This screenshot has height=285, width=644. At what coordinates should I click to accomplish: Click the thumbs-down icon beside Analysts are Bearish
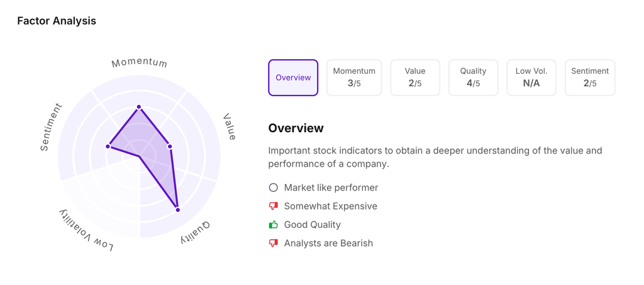coord(273,243)
